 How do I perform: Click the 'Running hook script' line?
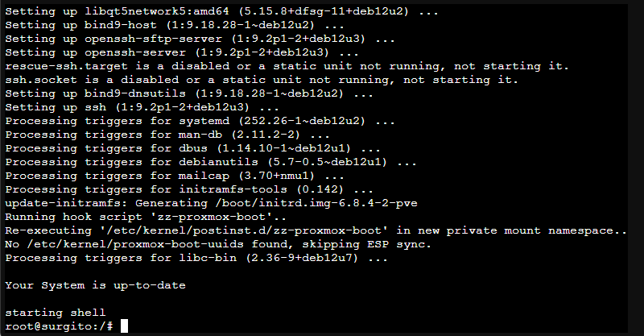point(146,216)
